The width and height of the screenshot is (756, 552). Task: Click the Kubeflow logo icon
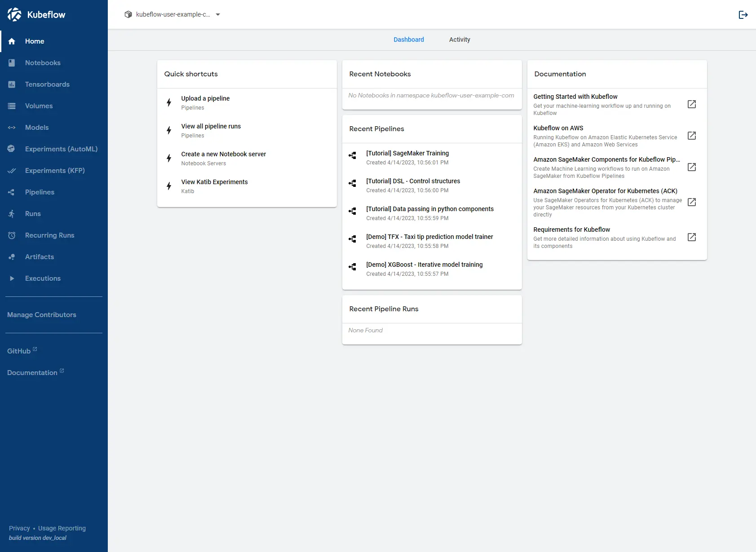[14, 14]
